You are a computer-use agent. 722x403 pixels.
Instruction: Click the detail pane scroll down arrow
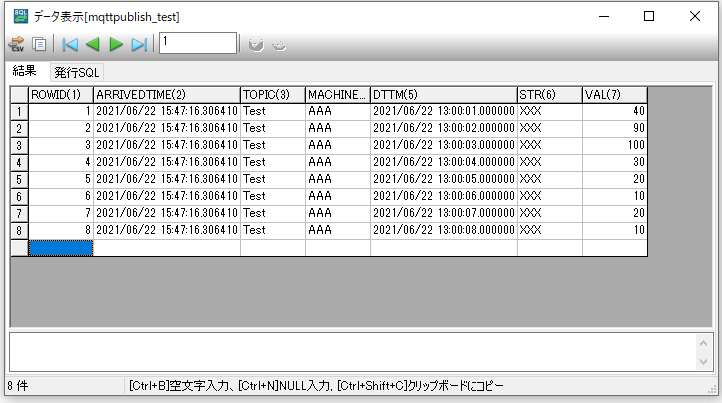[704, 362]
